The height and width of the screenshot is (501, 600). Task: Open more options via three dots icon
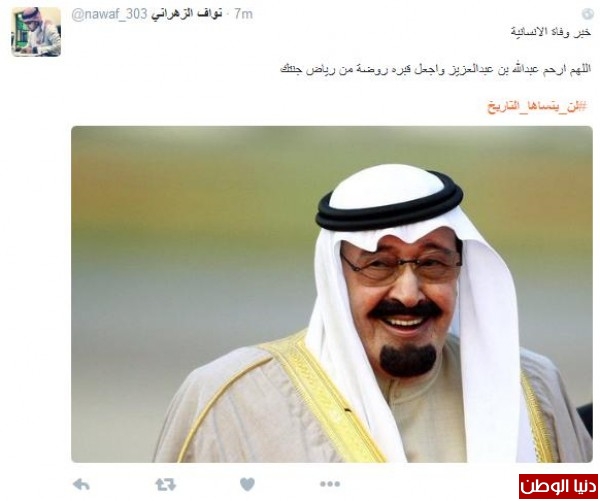tap(330, 485)
